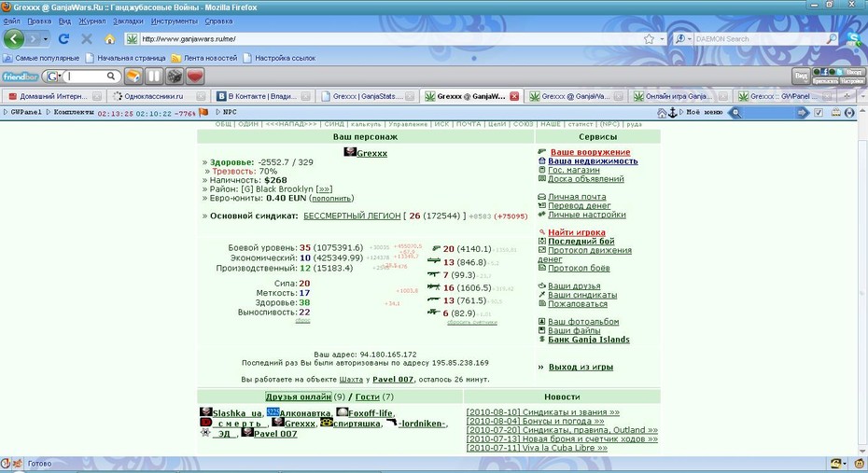
Task: Switch to the Grexxx | GanjaStats tab
Action: click(x=367, y=96)
